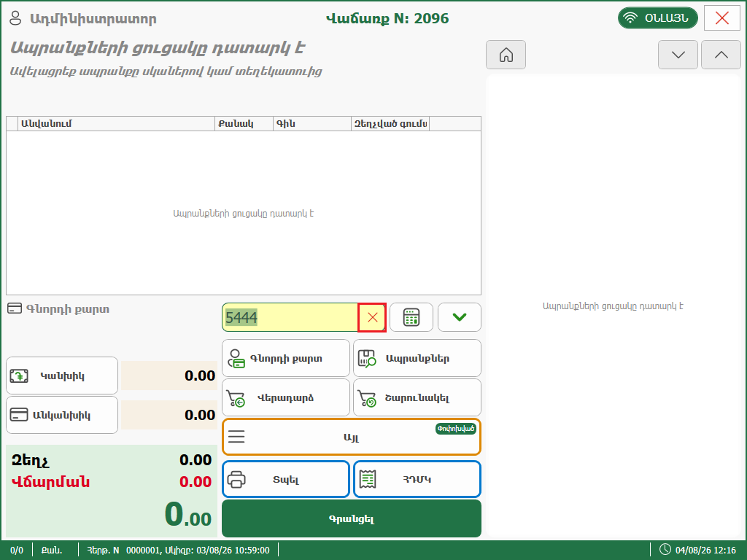Screen dimensions: 747x560
Task: Click the Անվանում column header
Action: point(116,124)
